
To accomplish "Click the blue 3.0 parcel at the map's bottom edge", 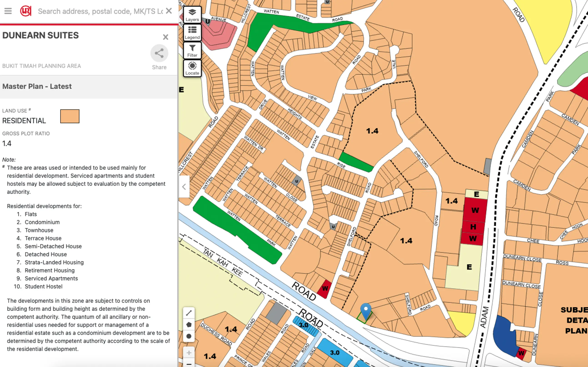I will click(335, 353).
